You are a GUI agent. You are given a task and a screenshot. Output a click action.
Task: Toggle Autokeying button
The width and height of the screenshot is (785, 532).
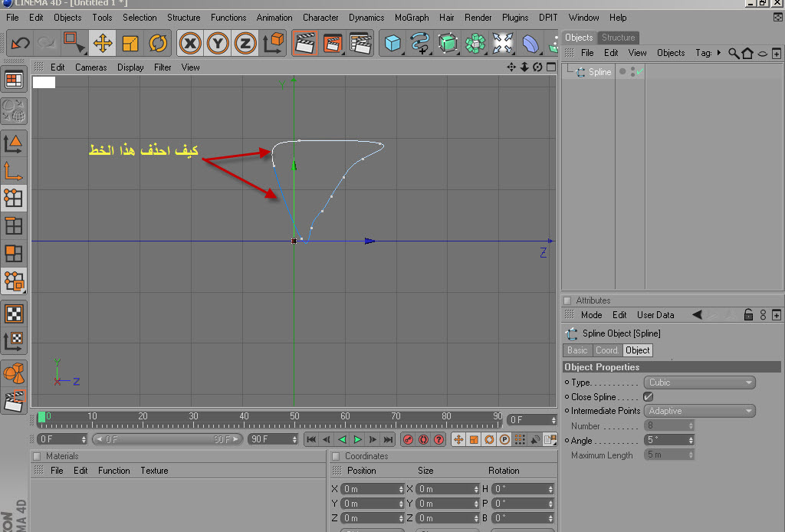tap(423, 439)
